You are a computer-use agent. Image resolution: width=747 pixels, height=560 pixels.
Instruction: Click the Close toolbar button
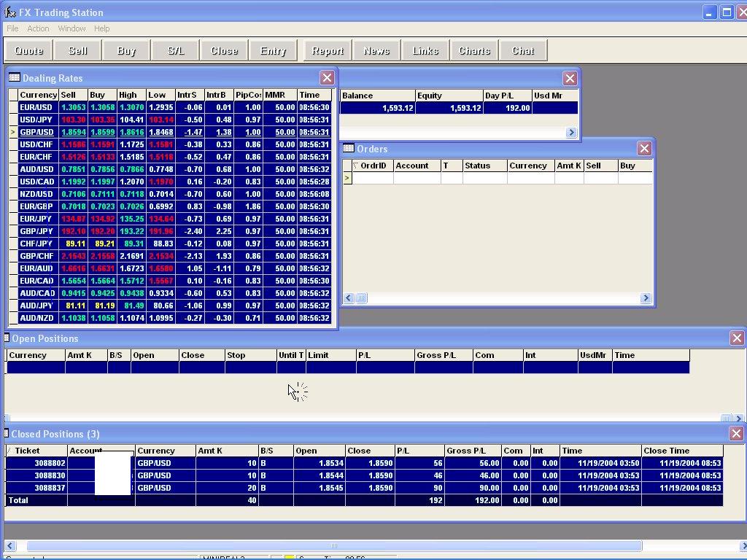[x=224, y=50]
